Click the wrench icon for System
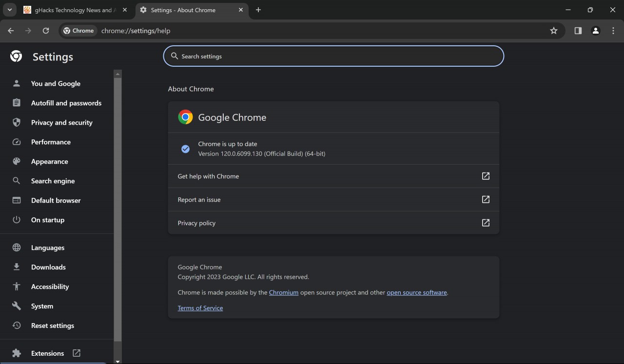624x364 pixels. [17, 306]
